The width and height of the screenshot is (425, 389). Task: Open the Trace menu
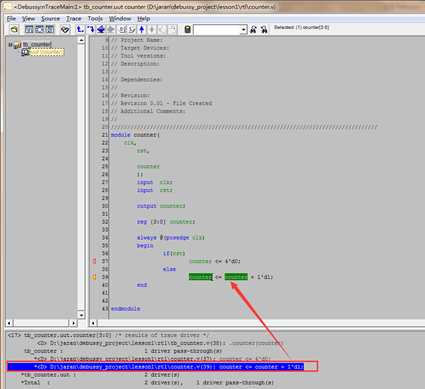[x=74, y=19]
